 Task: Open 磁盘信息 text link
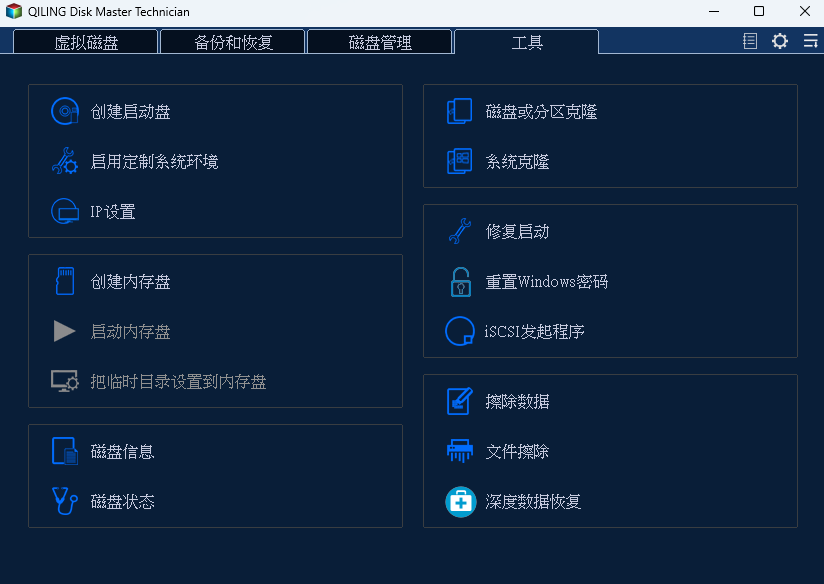pos(122,451)
